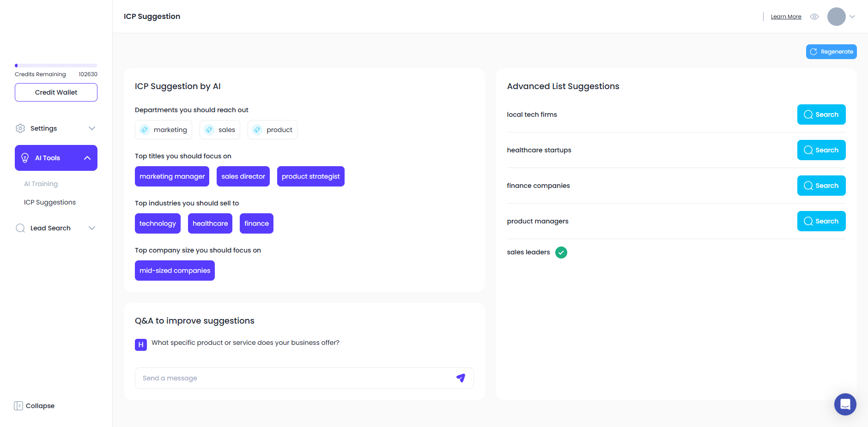868x427 pixels.
Task: Click the sparkle icon on the marketing tag
Action: point(145,130)
